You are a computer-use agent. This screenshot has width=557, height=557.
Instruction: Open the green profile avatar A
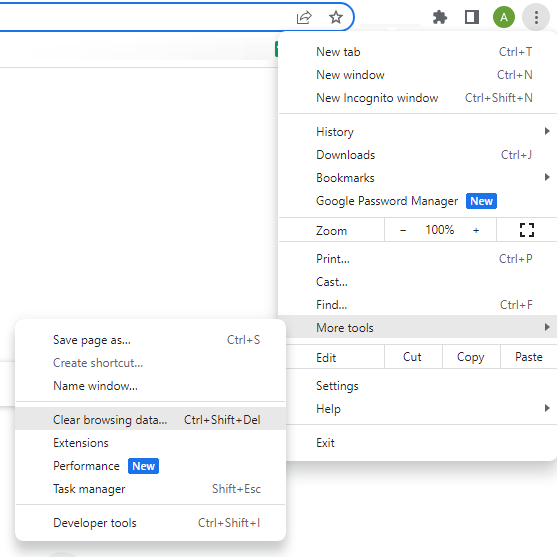[x=504, y=17]
